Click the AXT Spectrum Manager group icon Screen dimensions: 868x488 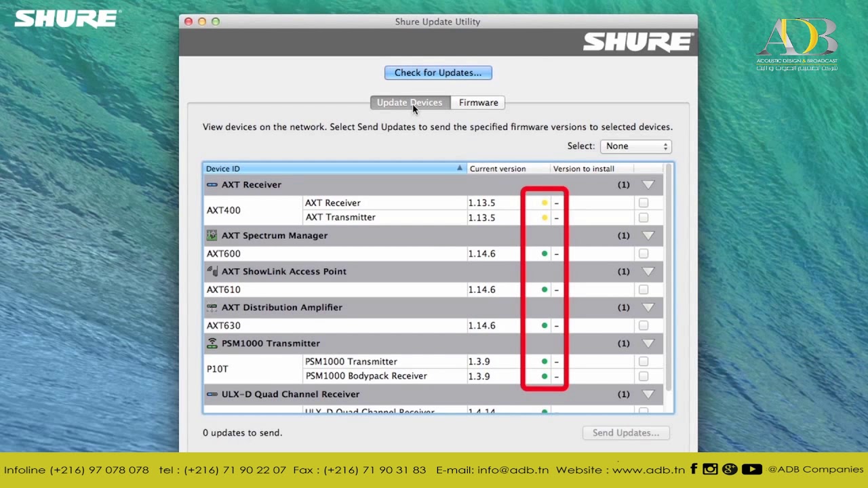click(212, 235)
